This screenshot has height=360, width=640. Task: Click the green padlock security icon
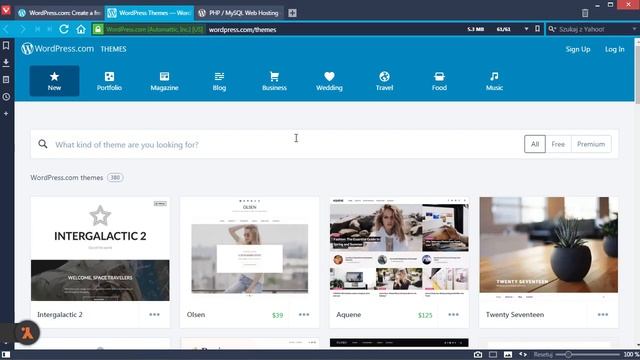pos(98,29)
